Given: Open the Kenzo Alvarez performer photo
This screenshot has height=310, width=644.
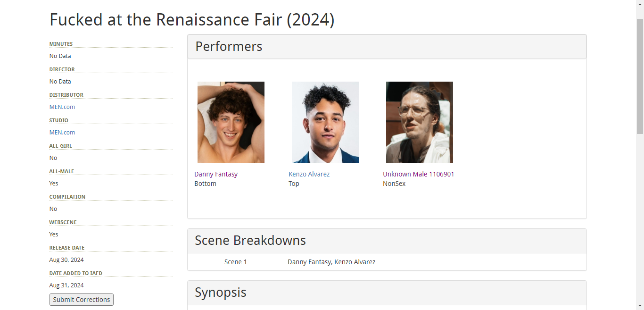Looking at the screenshot, I should pos(325,122).
